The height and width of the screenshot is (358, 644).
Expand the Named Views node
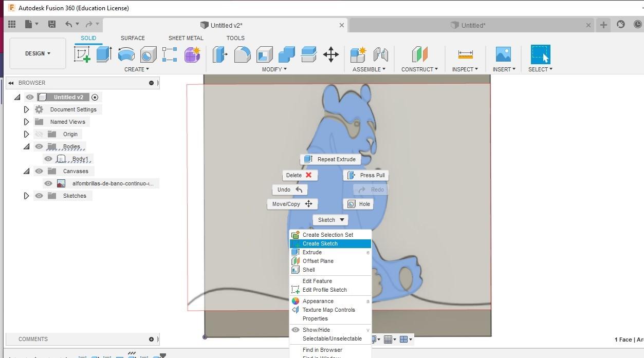tap(26, 122)
